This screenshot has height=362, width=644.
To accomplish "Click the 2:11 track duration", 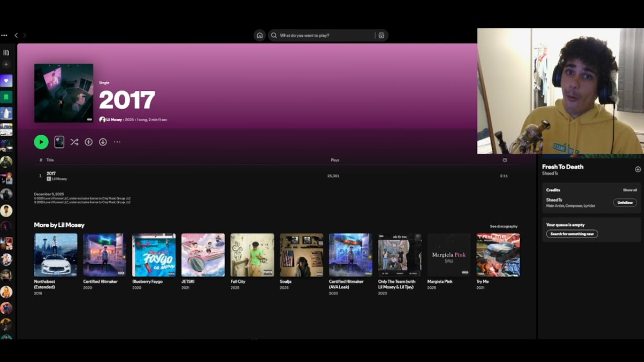I will coord(504,176).
